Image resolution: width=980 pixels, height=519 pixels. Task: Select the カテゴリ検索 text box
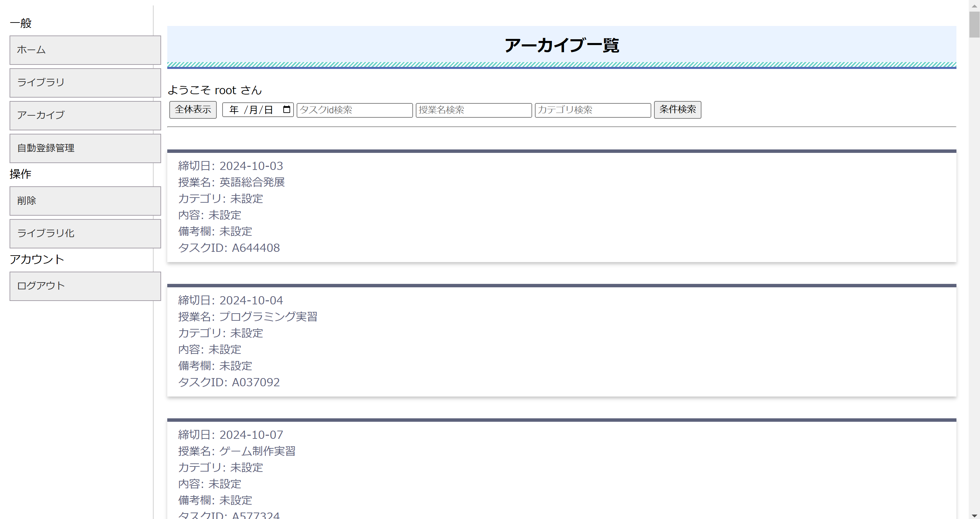592,110
